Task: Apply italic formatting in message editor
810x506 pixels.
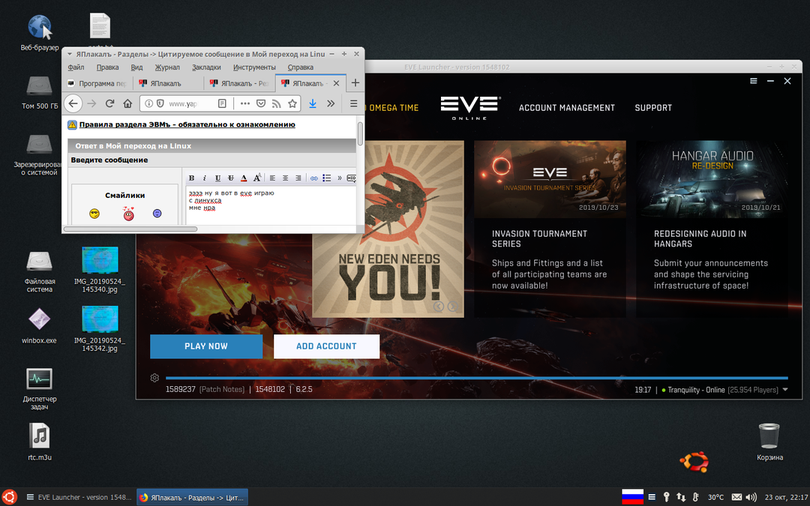Action: coord(205,178)
